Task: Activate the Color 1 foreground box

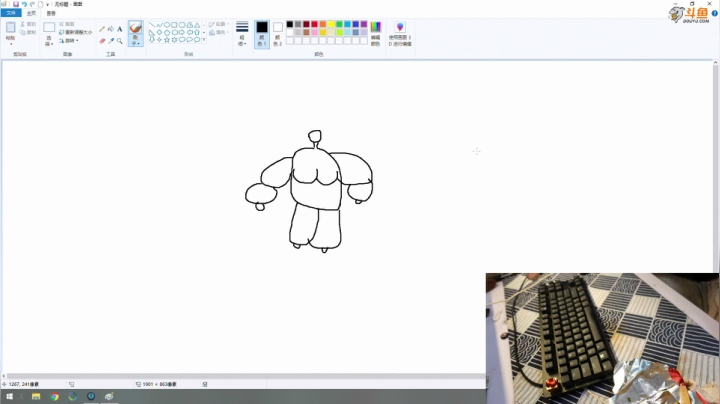Action: pos(262,34)
